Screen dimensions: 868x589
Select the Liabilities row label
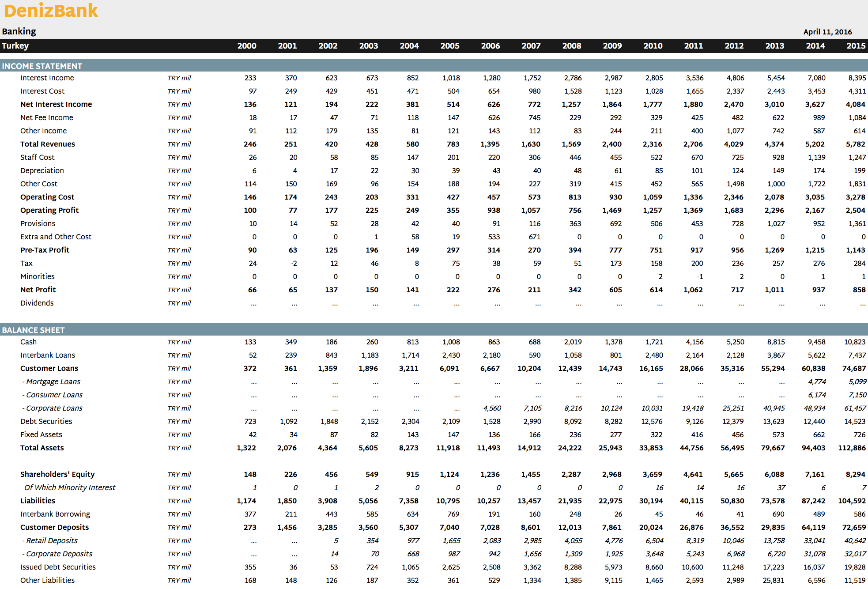point(38,501)
